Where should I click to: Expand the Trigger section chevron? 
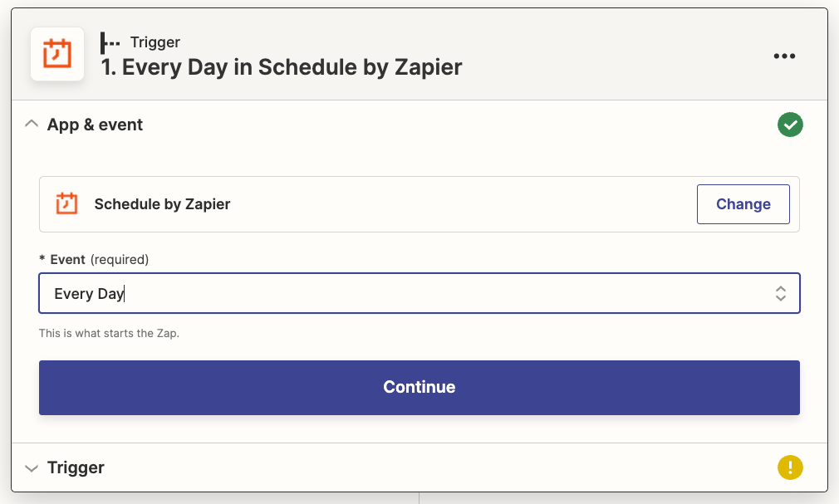click(x=32, y=468)
